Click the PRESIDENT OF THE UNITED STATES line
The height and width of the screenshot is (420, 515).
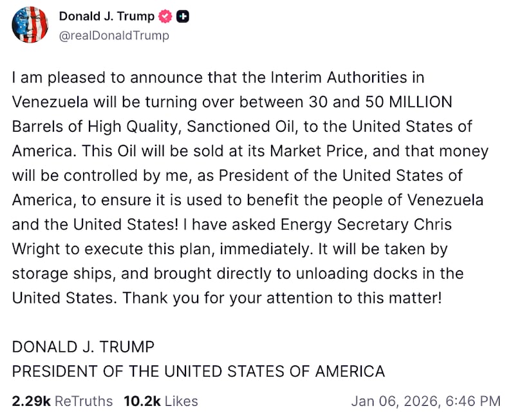[x=198, y=371]
